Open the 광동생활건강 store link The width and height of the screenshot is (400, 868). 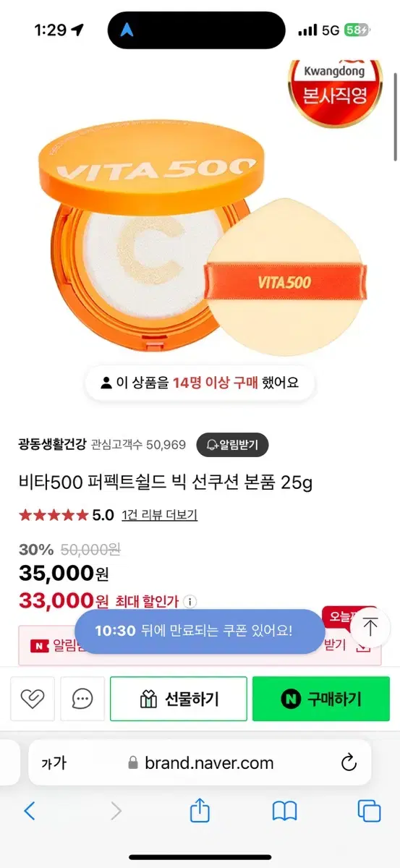[x=51, y=444]
